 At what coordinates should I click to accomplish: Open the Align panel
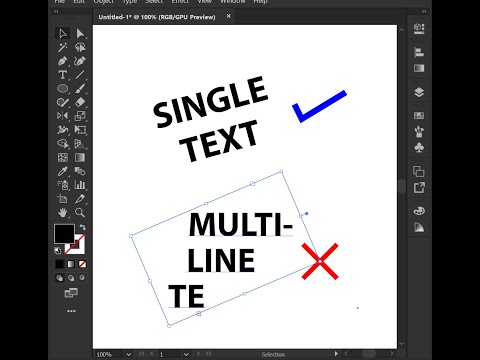click(419, 52)
